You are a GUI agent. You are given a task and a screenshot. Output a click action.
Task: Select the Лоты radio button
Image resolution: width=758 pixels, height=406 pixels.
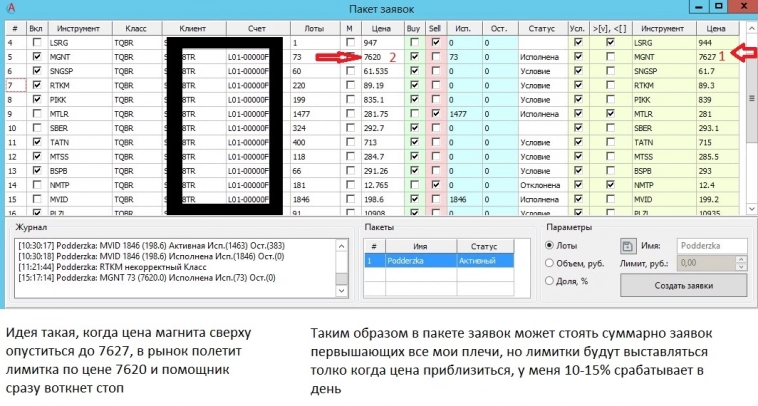click(549, 245)
